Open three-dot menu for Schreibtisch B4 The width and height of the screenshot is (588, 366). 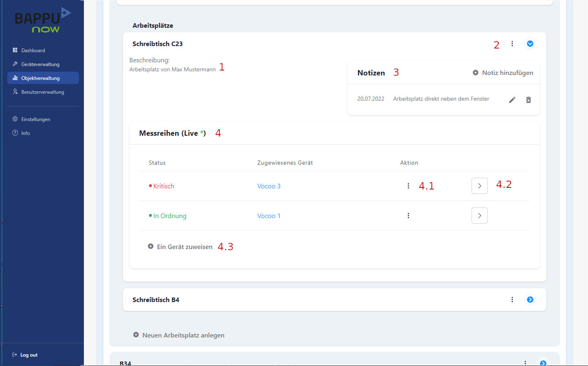tap(512, 300)
